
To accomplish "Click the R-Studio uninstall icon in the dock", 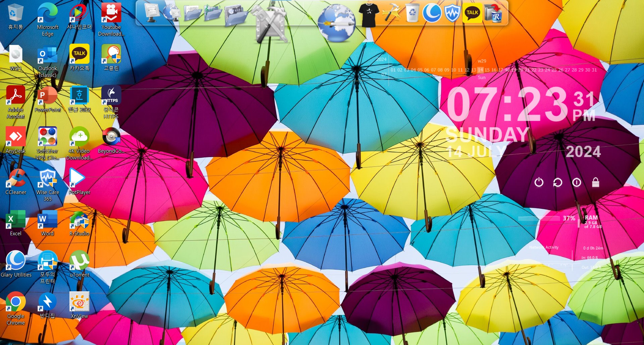I will tap(493, 13).
